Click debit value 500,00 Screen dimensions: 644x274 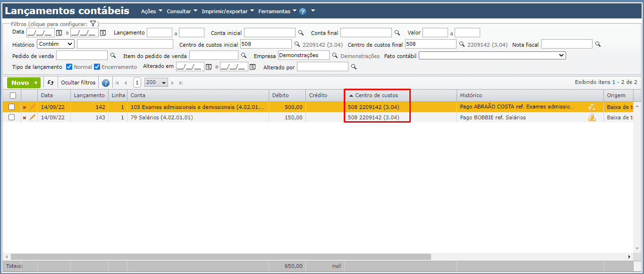(294, 107)
